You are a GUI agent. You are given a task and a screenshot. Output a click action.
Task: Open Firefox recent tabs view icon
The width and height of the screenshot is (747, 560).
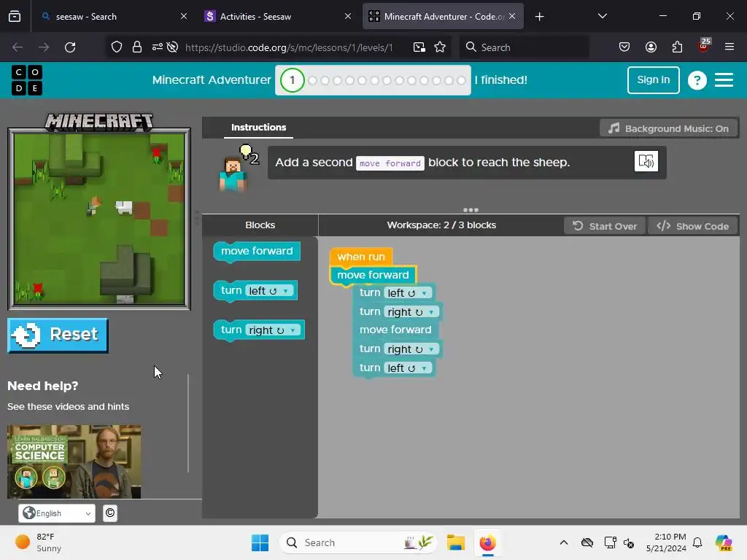pos(15,17)
